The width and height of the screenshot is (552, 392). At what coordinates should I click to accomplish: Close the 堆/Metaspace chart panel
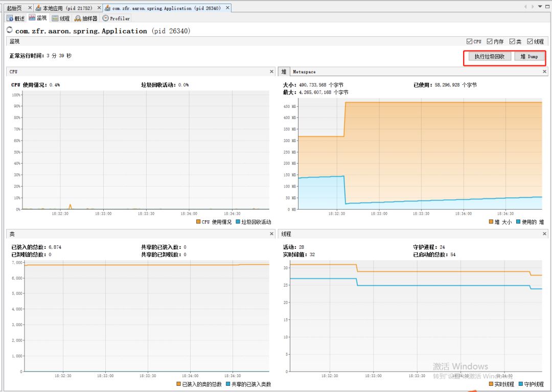[x=545, y=72]
